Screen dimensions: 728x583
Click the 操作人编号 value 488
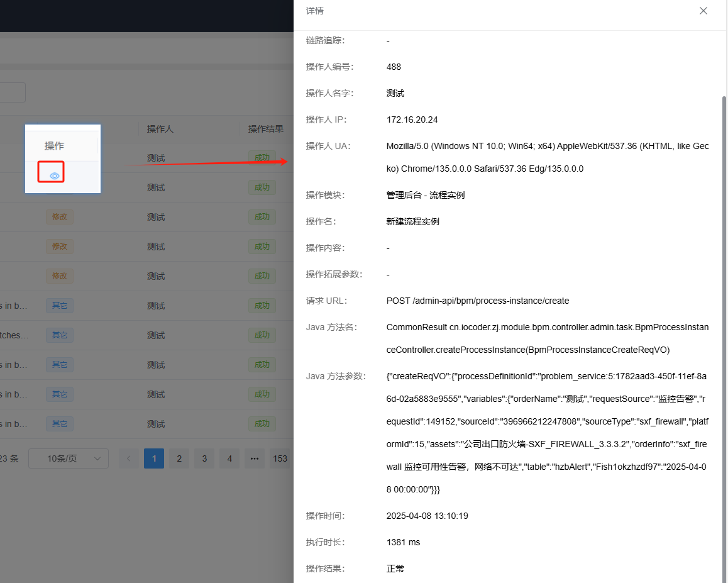tap(394, 67)
